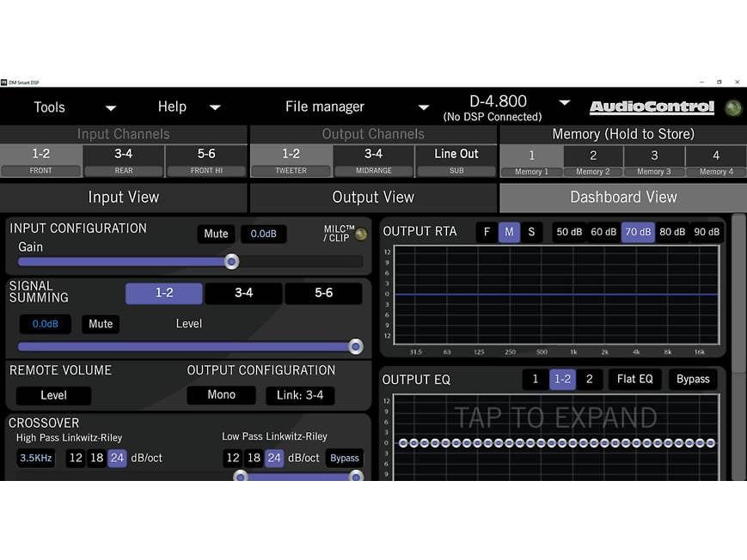Viewport: 747px width, 560px height.
Task: Select output channels 3-4 MIDRANGE
Action: pos(373,161)
